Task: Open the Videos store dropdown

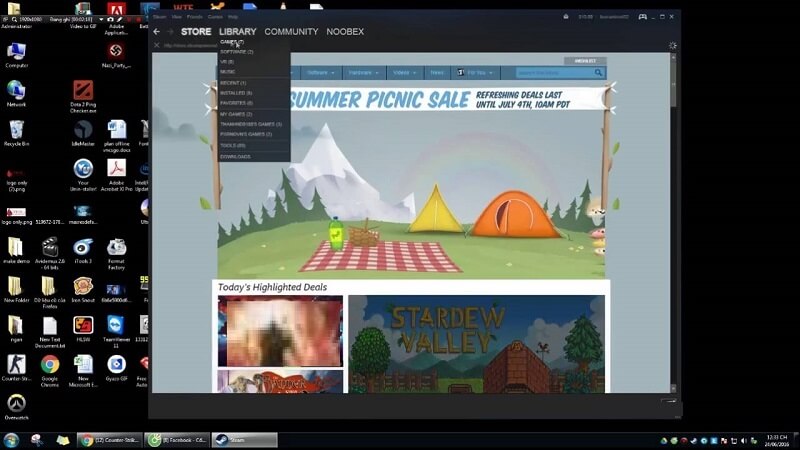Action: point(405,73)
